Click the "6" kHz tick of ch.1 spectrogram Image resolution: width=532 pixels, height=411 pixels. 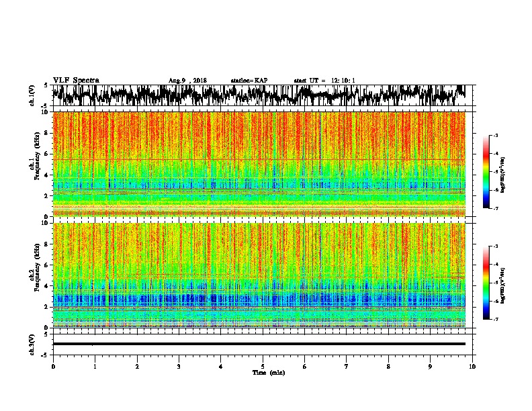(x=46, y=154)
